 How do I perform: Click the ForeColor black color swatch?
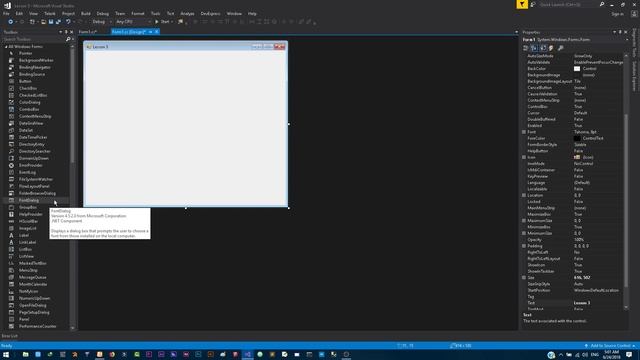coord(577,138)
